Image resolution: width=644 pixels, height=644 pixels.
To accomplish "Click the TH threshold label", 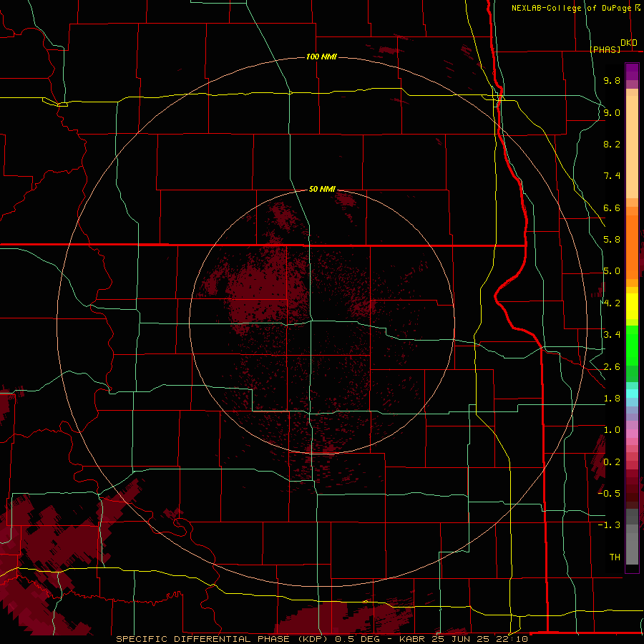I will [x=615, y=557].
